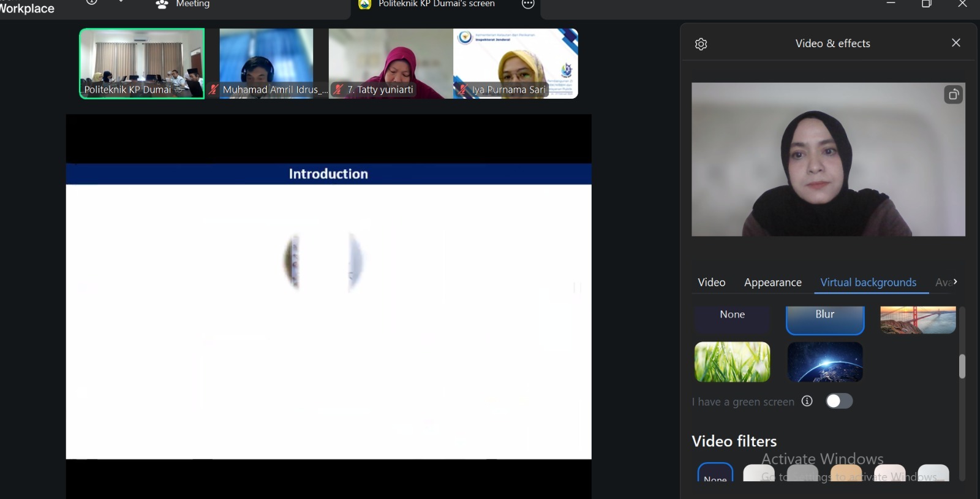980x499 pixels.
Task: Close the Video & effects panel
Action: click(x=956, y=43)
